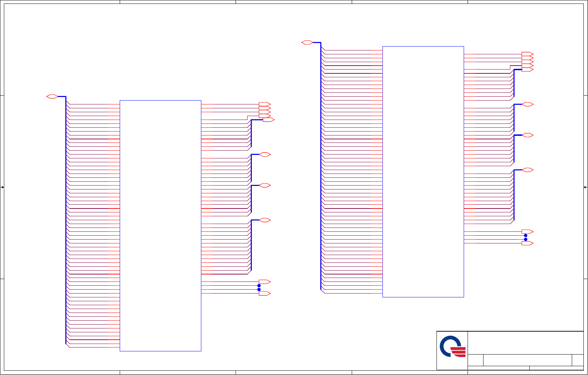
Task: Select the right-hand schematic component block
Action: point(423,172)
